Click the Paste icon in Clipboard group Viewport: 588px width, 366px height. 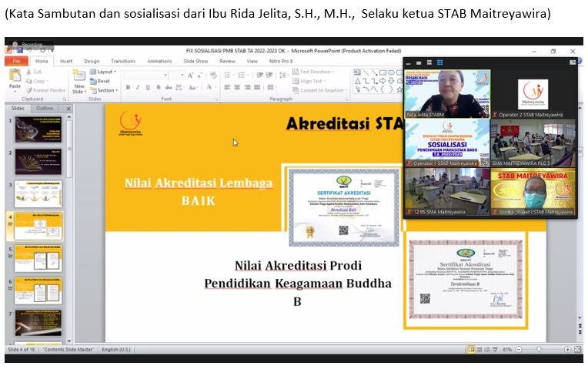click(15, 79)
